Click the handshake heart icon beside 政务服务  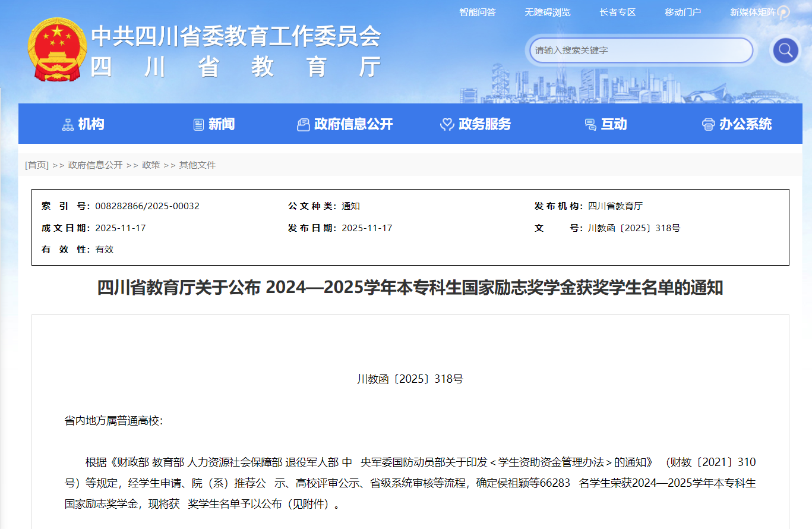click(x=447, y=124)
